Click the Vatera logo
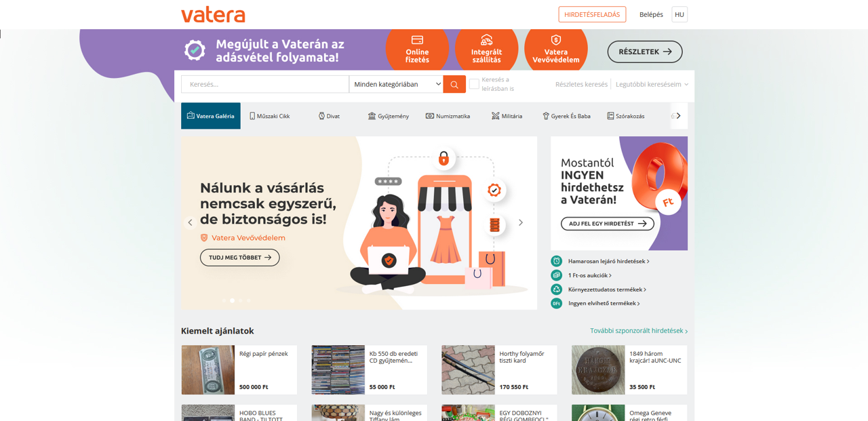The image size is (868, 421). [x=213, y=14]
